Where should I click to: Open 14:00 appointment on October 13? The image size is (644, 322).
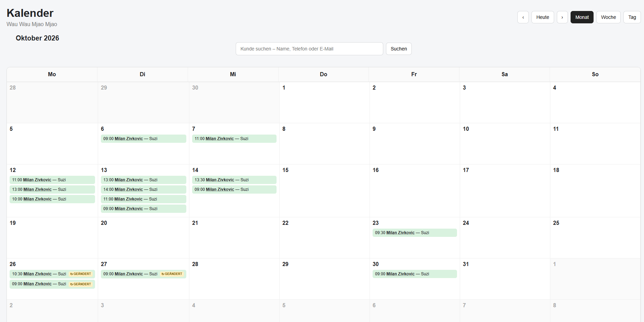[x=143, y=189]
